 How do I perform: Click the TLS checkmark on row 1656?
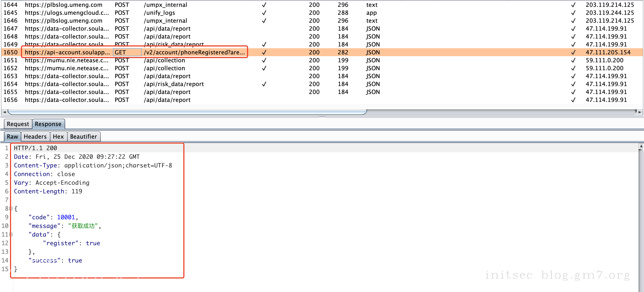(x=573, y=100)
